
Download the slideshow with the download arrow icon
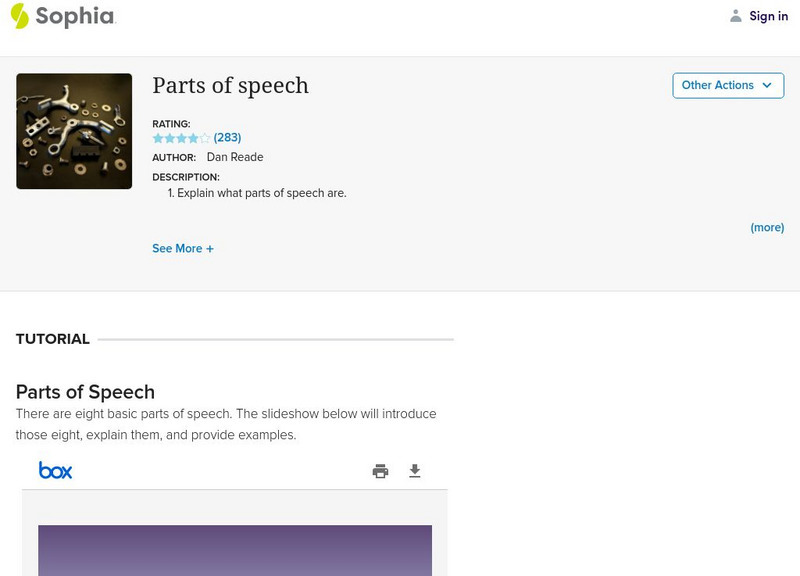coord(415,471)
